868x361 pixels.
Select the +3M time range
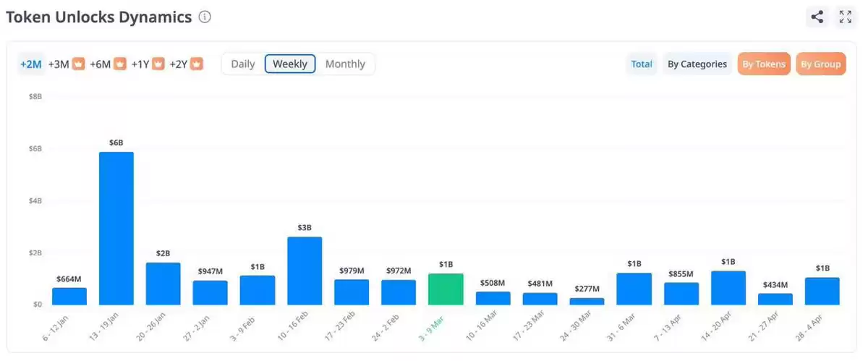[59, 64]
